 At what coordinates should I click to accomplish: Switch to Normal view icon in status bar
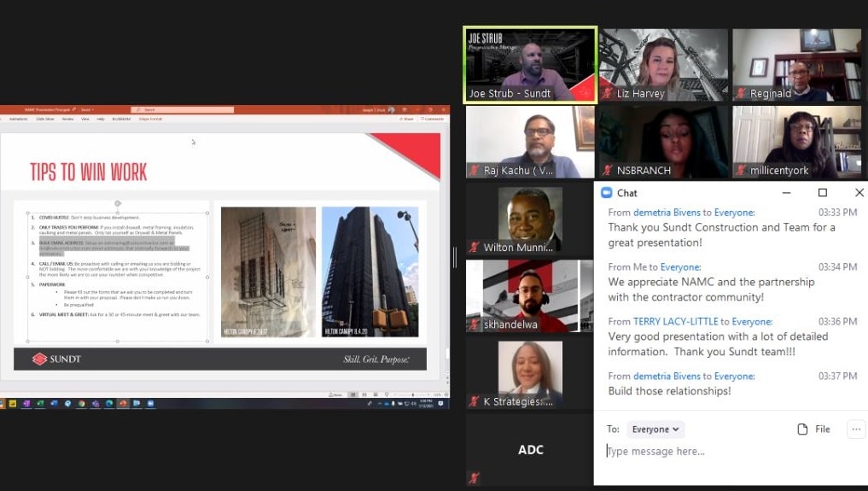click(352, 395)
